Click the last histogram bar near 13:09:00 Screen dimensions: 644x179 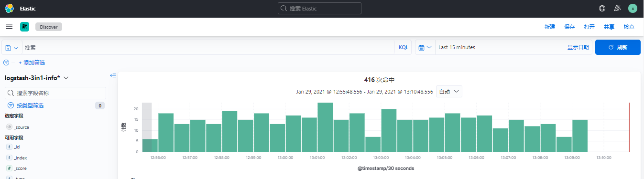tap(580, 136)
